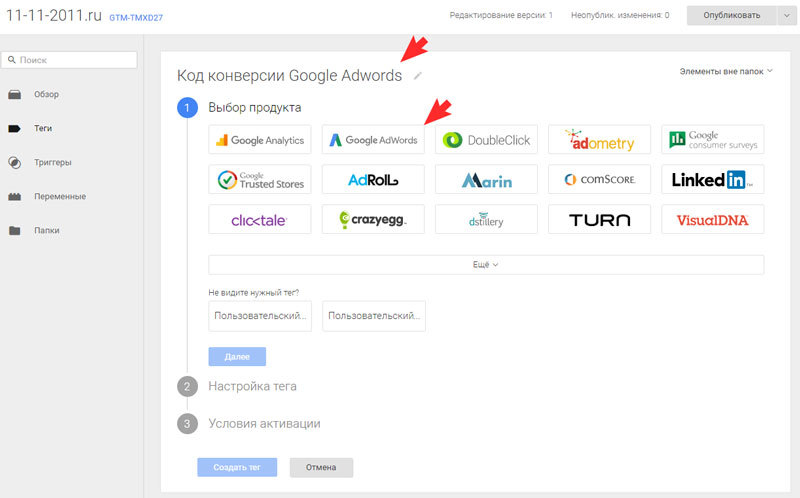The width and height of the screenshot is (800, 498).
Task: Select the first Пользовательский custom tag tile
Action: pyautogui.click(x=260, y=316)
